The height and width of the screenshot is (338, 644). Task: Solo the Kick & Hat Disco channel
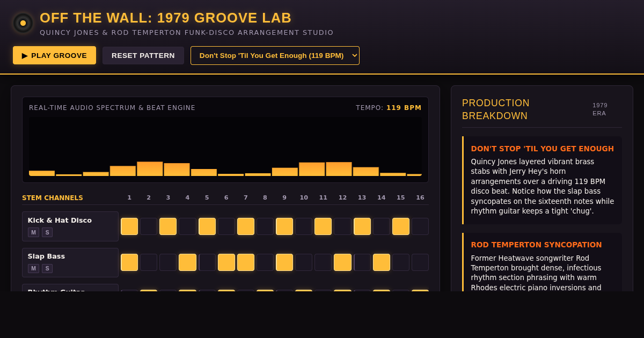pos(47,232)
